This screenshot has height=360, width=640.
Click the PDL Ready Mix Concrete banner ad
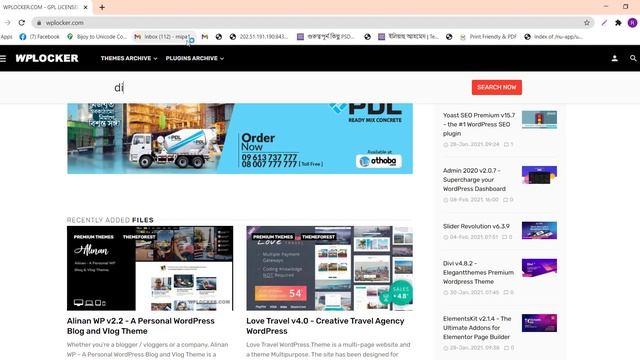pyautogui.click(x=240, y=138)
